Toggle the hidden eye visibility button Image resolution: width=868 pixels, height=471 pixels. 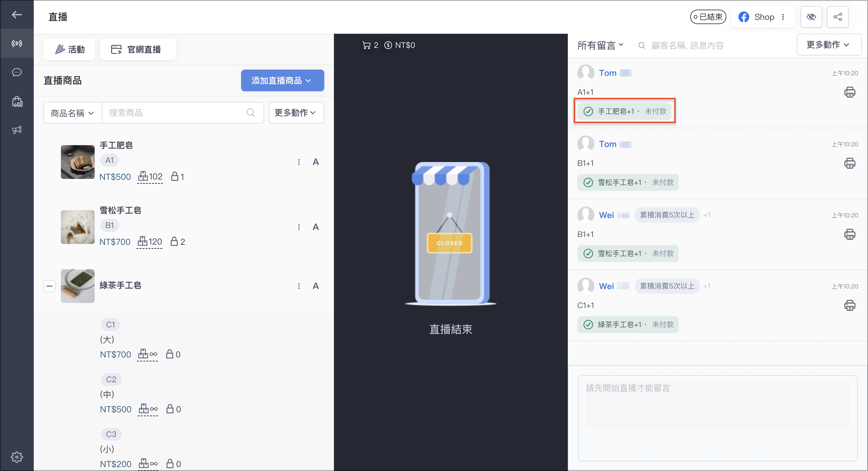tap(811, 17)
